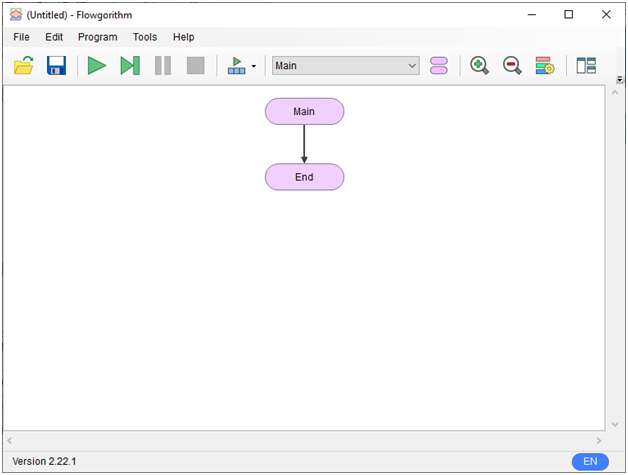The image size is (628, 475).
Task: Step through the program with Step icon
Action: point(130,65)
